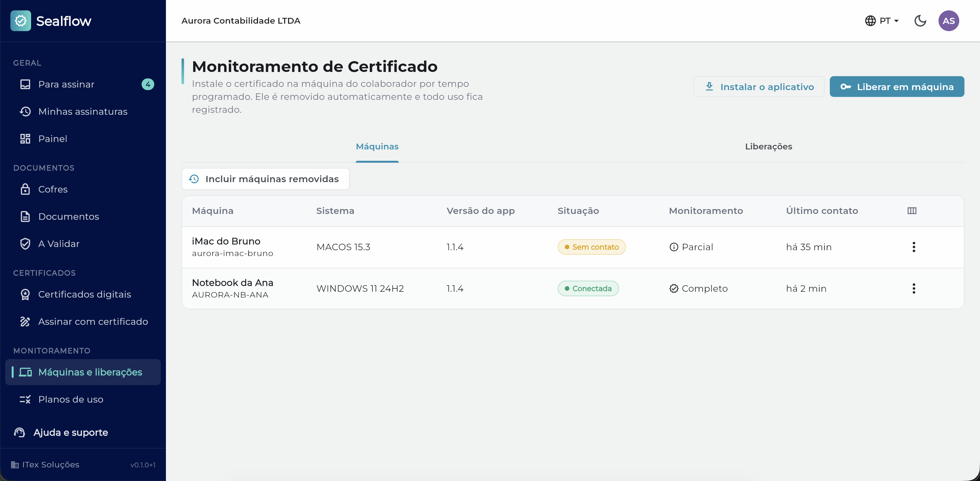Click the Monitoramento column header
The width and height of the screenshot is (980, 481).
(x=706, y=211)
